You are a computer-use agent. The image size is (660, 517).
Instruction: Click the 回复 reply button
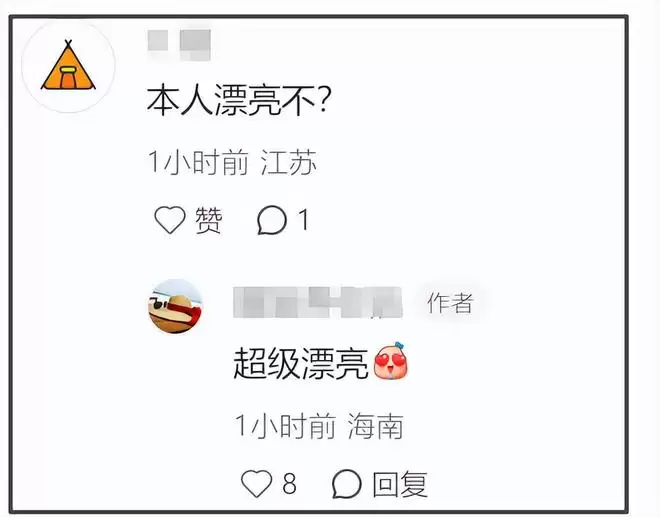(x=400, y=484)
